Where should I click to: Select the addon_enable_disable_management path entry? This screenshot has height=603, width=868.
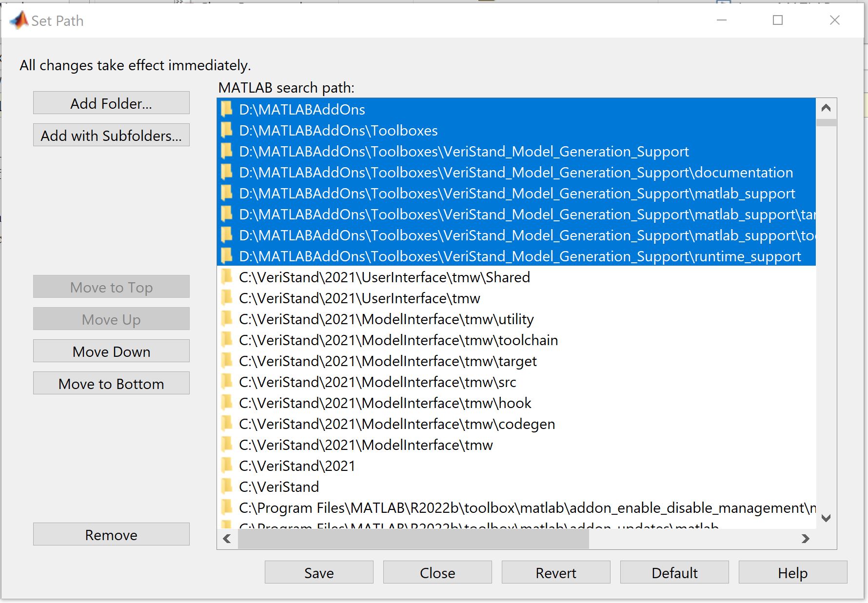(x=516, y=507)
